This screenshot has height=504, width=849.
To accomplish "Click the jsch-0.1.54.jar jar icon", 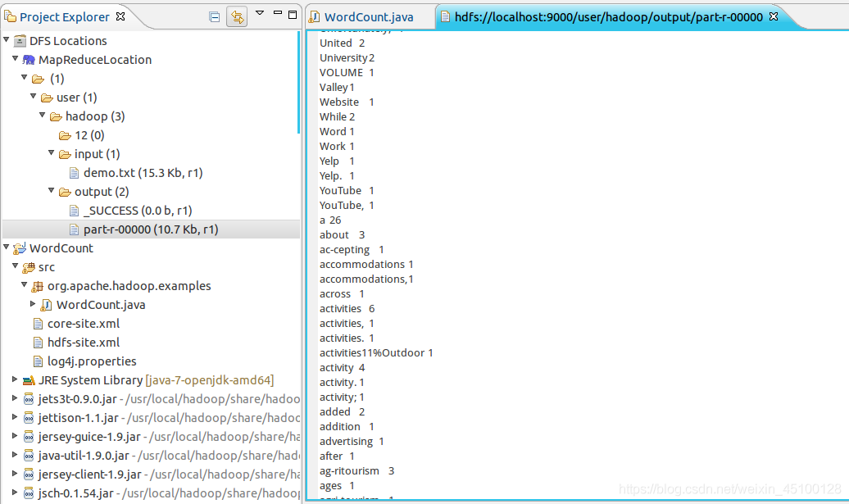I will coord(29,493).
